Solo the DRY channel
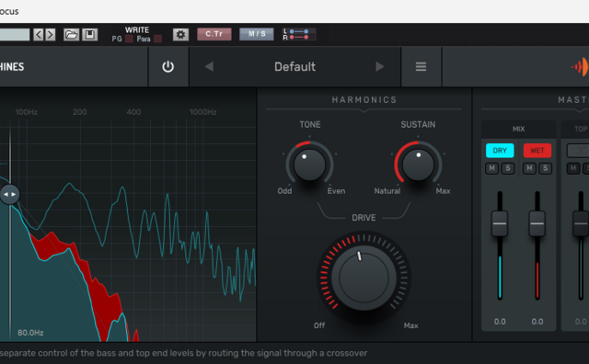Screen dimensions: 589x364 coord(508,168)
